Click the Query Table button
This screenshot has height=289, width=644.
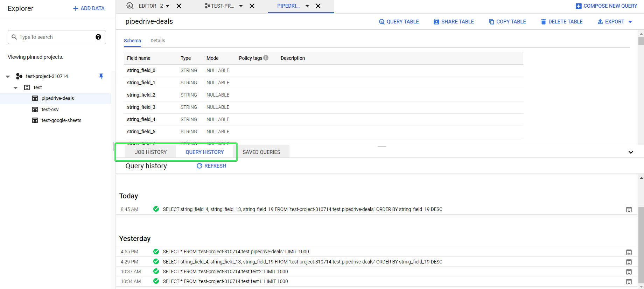click(x=399, y=22)
